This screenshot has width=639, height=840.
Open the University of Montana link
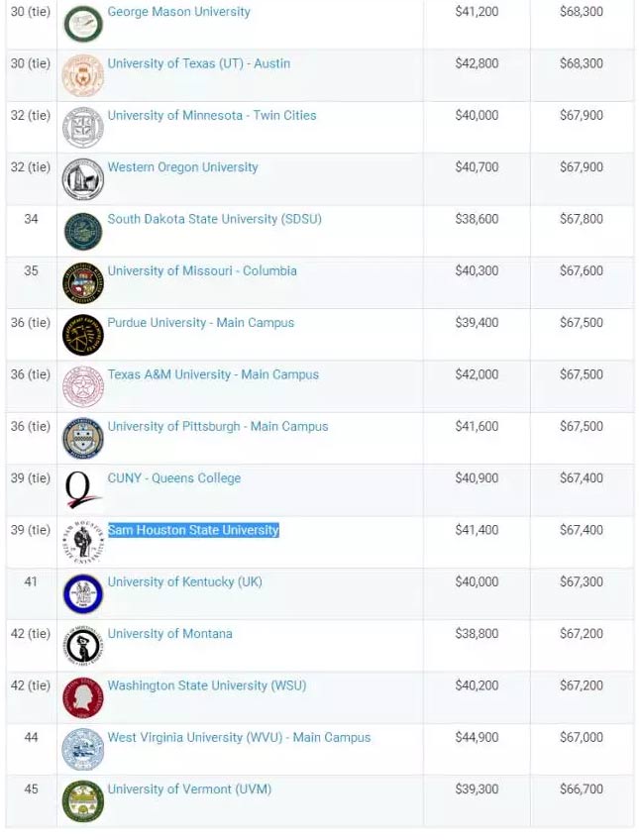pyautogui.click(x=169, y=634)
